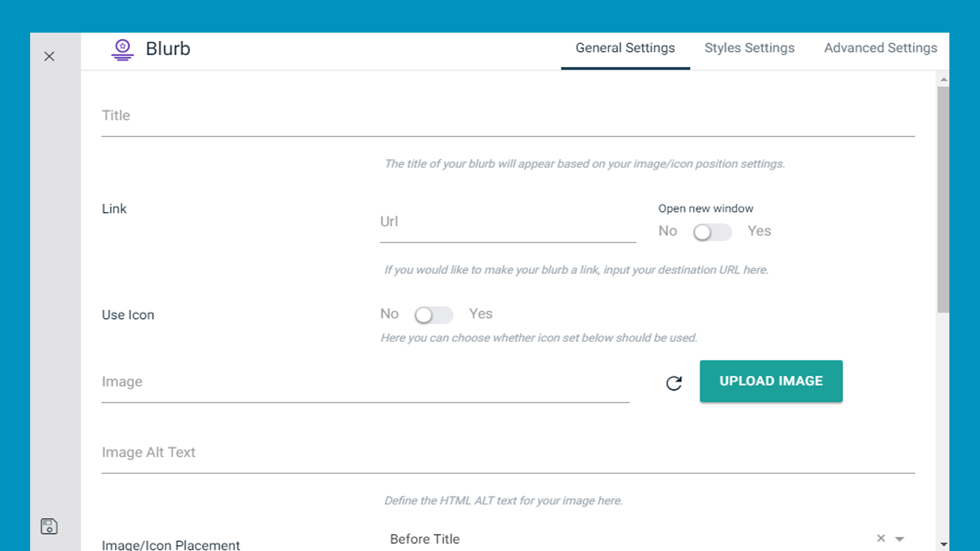The width and height of the screenshot is (980, 551).
Task: Click scrollbar down arrow
Action: pos(944,544)
